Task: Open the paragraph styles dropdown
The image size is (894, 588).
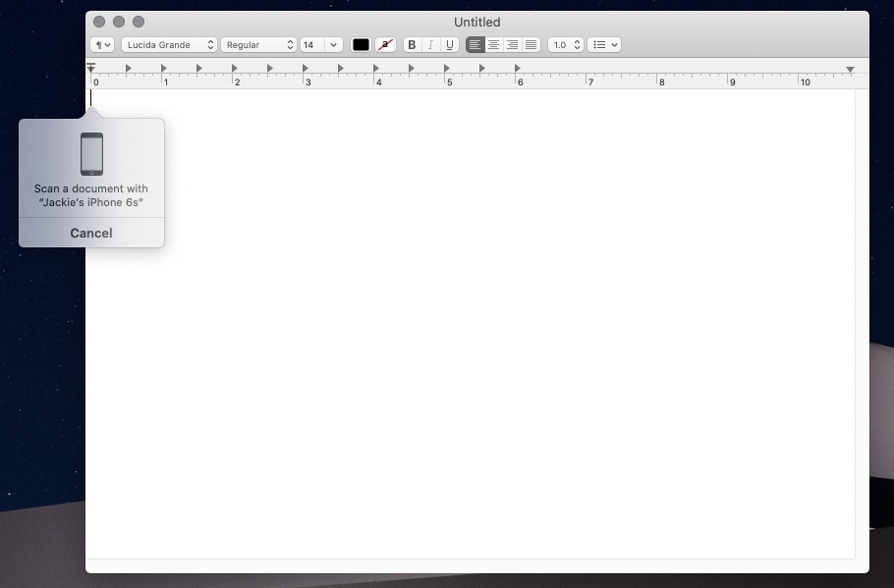Action: coord(102,45)
